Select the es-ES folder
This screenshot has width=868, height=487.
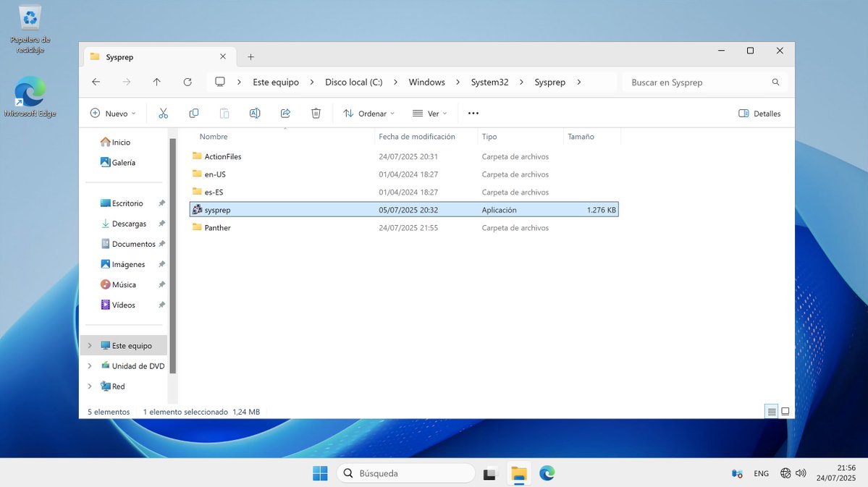[x=404, y=192]
